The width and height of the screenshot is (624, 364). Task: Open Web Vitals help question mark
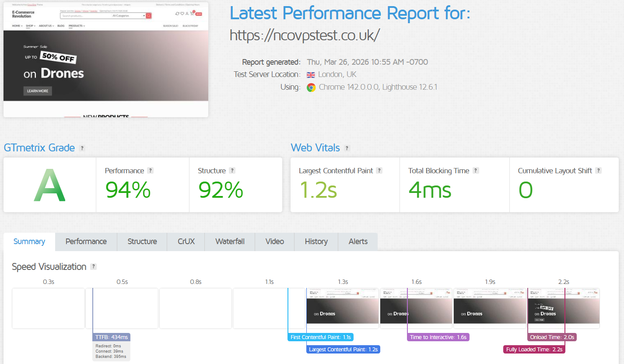coord(347,148)
